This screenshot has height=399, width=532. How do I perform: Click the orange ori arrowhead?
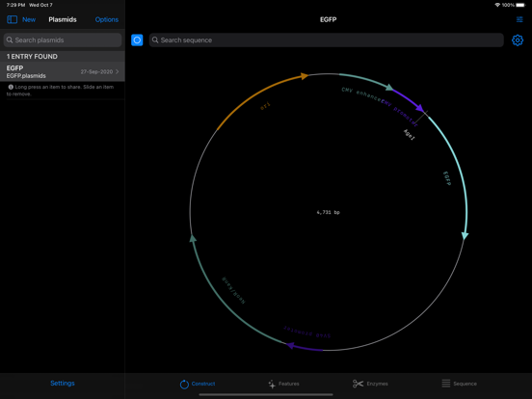pos(305,76)
